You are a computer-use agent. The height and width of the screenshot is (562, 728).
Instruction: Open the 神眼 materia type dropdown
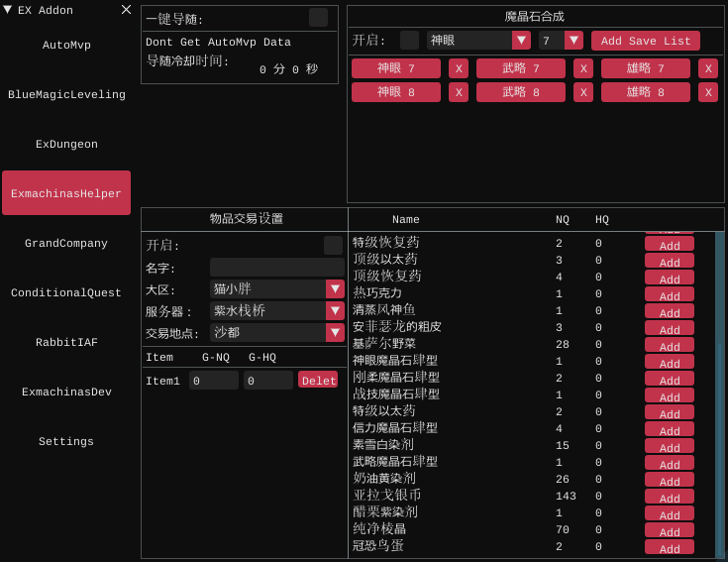[x=521, y=41]
